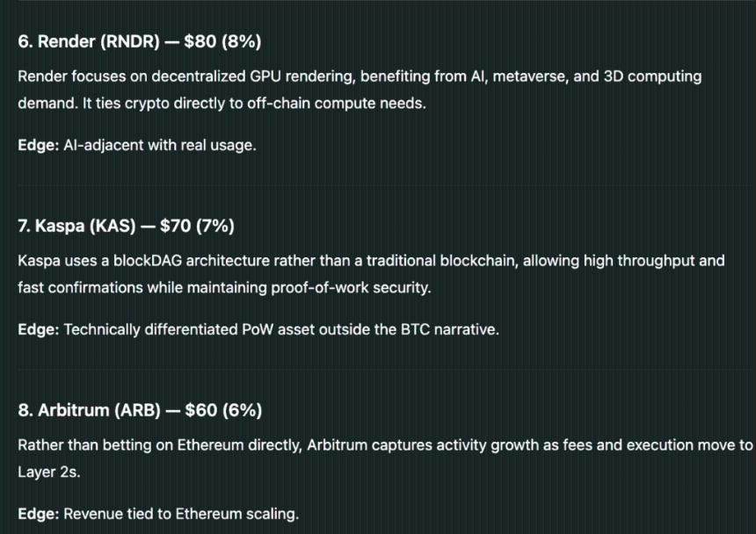The height and width of the screenshot is (534, 756).
Task: Click the bold Edge label under Kaspa
Action: 38,329
